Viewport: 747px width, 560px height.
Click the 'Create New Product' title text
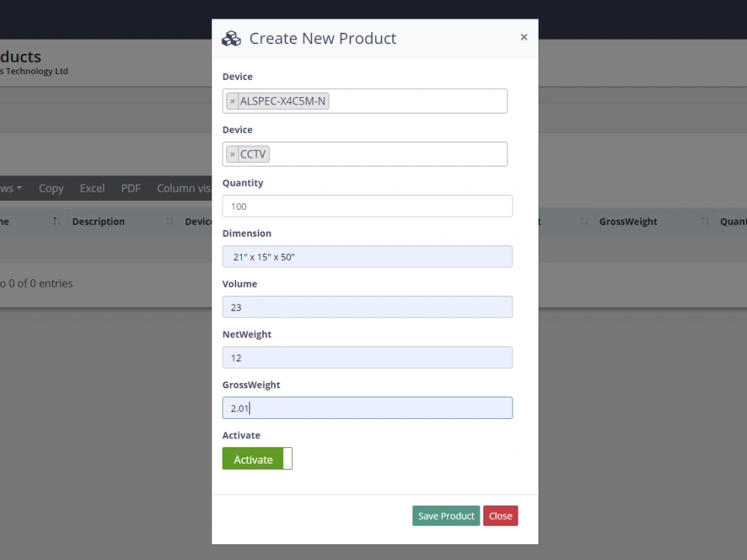(323, 39)
